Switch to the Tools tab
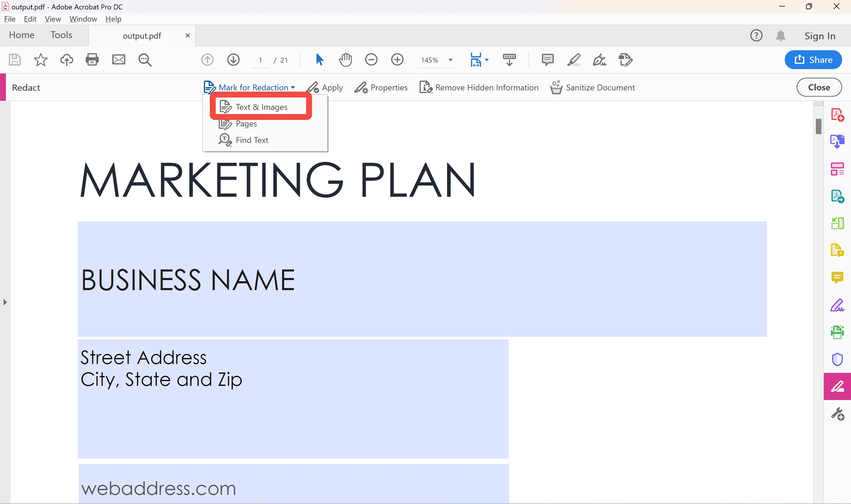Screen dimensions: 851x504 tap(61, 35)
